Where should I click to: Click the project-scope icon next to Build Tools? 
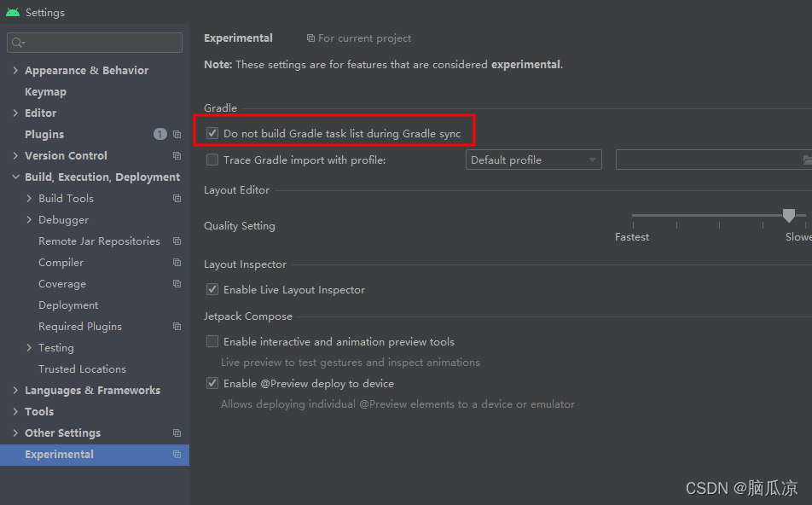(x=177, y=199)
